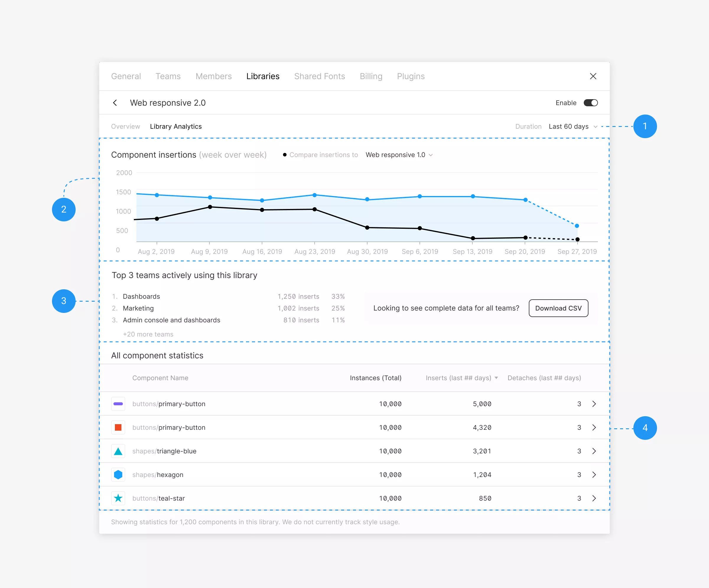
Task: Show the +20 more teams link
Action: pyautogui.click(x=148, y=334)
